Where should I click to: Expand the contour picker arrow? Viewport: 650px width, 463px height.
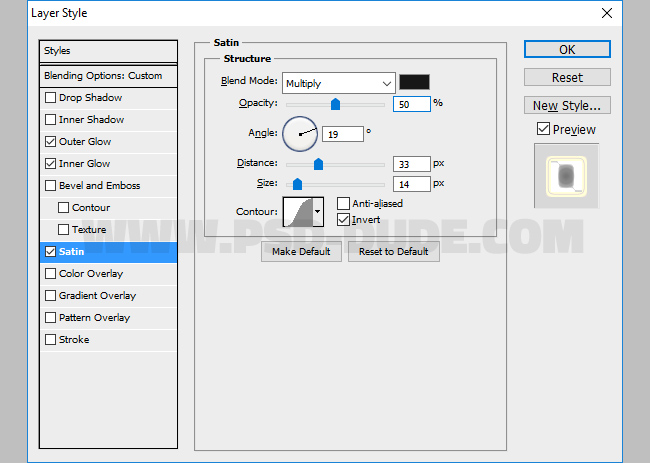click(x=318, y=211)
